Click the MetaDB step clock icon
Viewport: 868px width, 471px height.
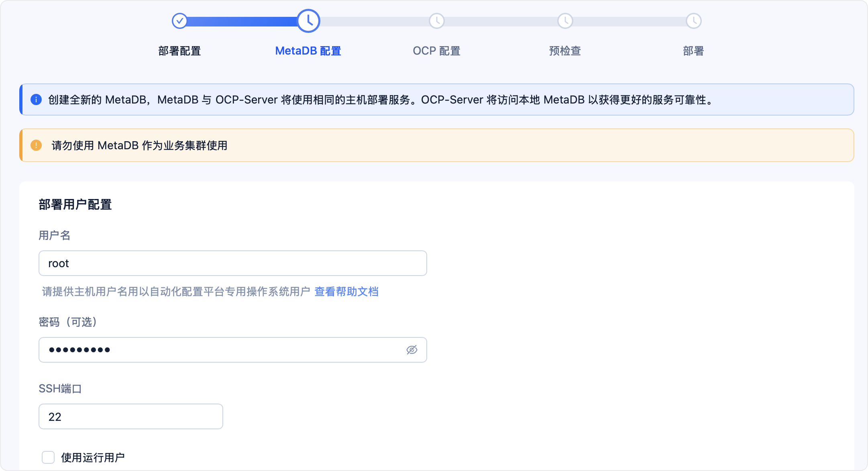point(308,21)
